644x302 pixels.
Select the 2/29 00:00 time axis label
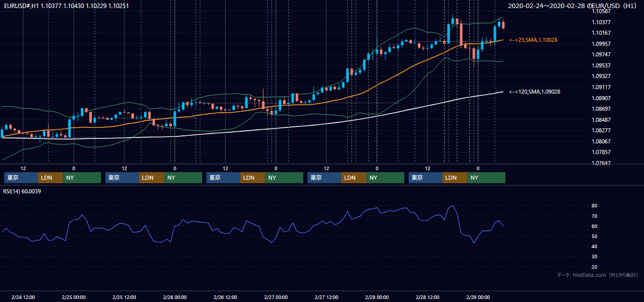[x=478, y=297]
